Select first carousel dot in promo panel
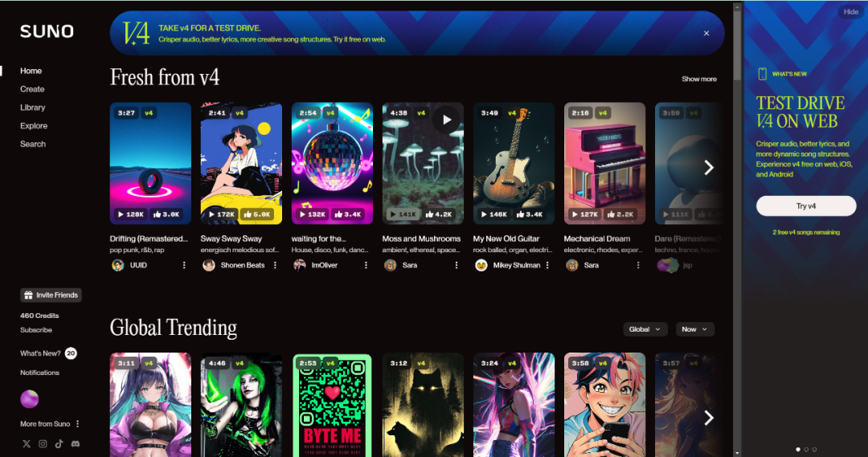This screenshot has height=457, width=868. [798, 449]
